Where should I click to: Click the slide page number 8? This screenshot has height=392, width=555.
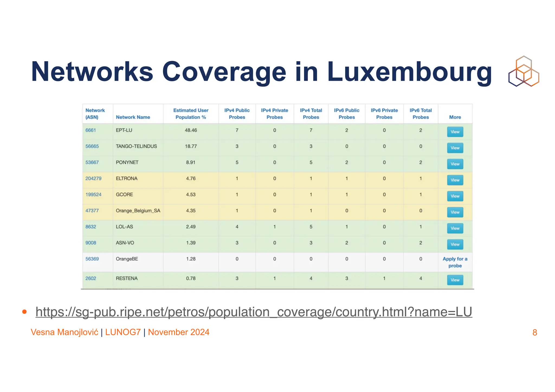point(535,332)
